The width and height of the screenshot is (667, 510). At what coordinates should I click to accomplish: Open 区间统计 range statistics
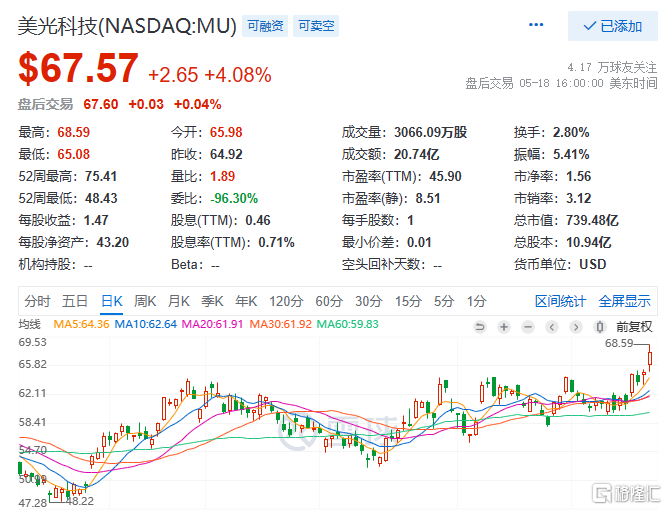(560, 300)
